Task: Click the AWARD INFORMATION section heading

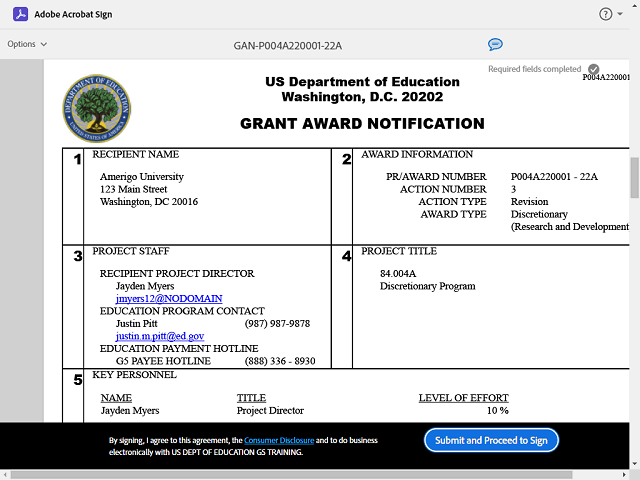Action: 417,154
